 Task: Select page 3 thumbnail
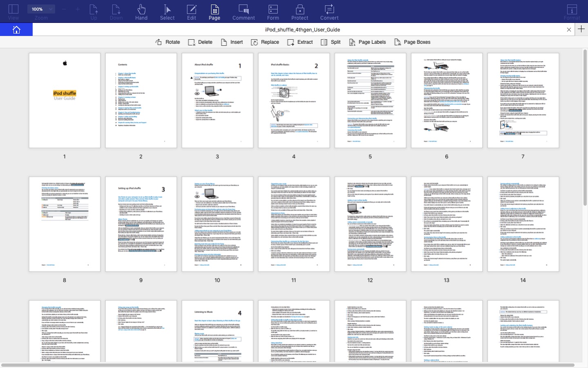click(x=217, y=101)
